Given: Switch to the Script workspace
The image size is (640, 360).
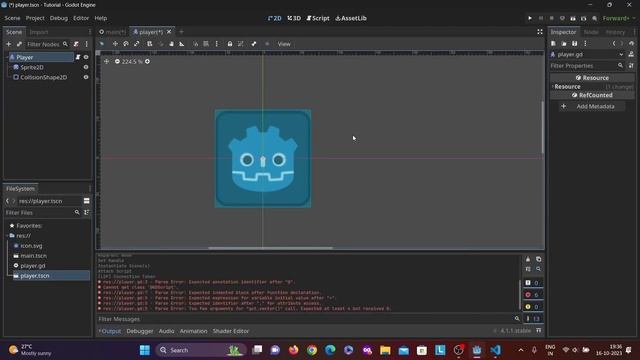Looking at the screenshot, I should click(x=318, y=18).
